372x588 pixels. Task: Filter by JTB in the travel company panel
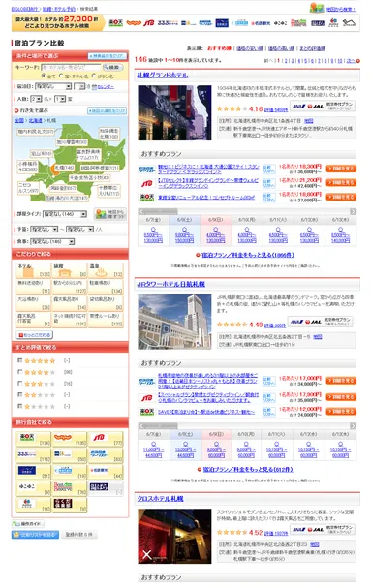(106, 439)
